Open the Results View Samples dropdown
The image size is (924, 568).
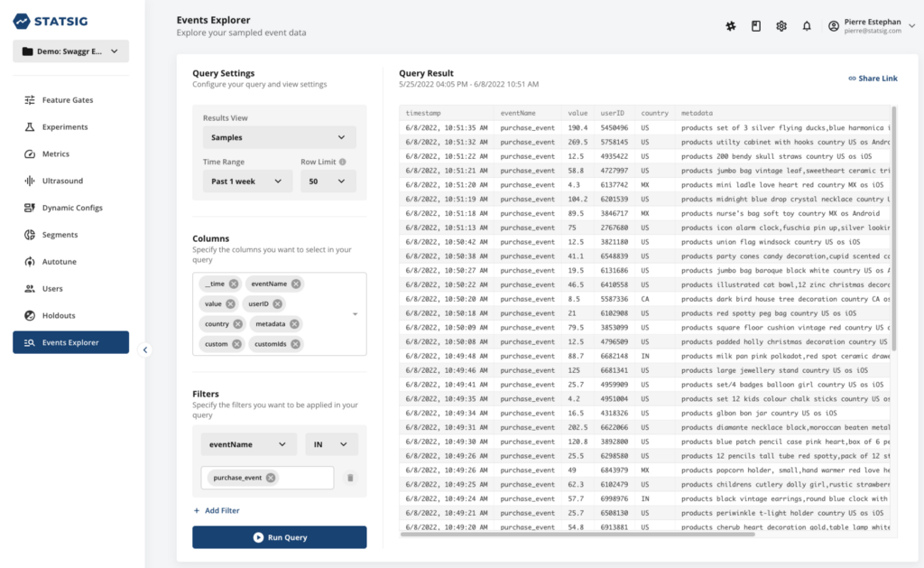click(280, 137)
